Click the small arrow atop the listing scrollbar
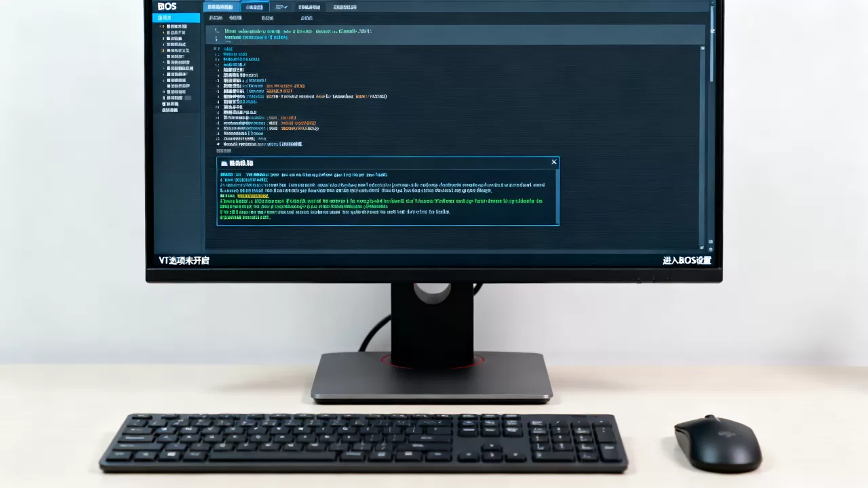868x488 pixels. pos(703,48)
